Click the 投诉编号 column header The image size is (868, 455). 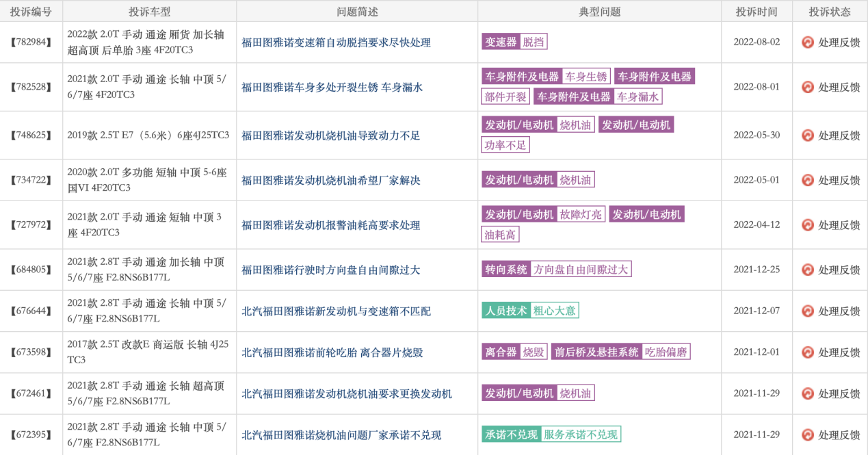click(x=31, y=12)
